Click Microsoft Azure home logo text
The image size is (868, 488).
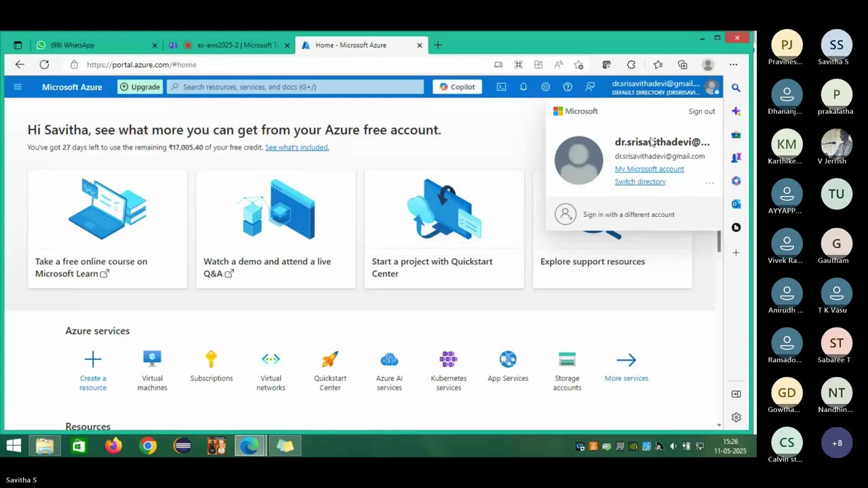72,87
